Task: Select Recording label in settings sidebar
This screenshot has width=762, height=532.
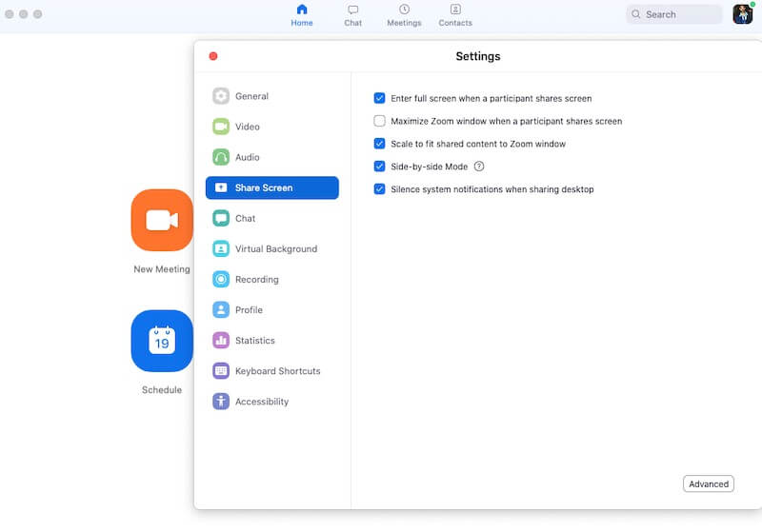Action: [x=257, y=280]
